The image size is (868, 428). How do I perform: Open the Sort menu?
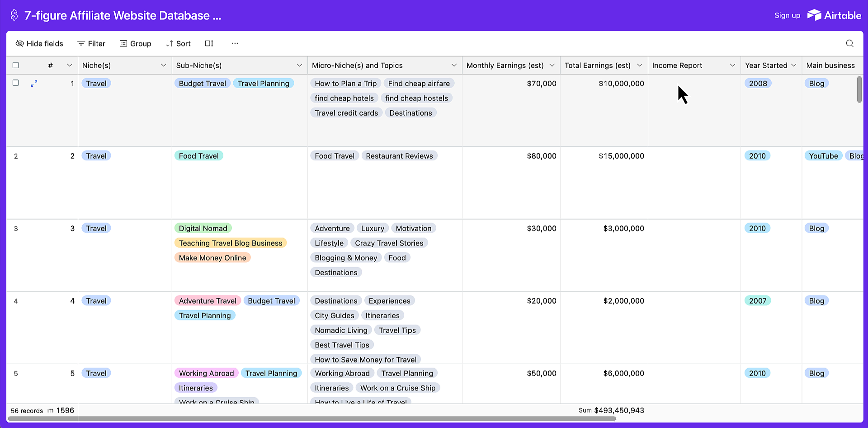pos(178,43)
